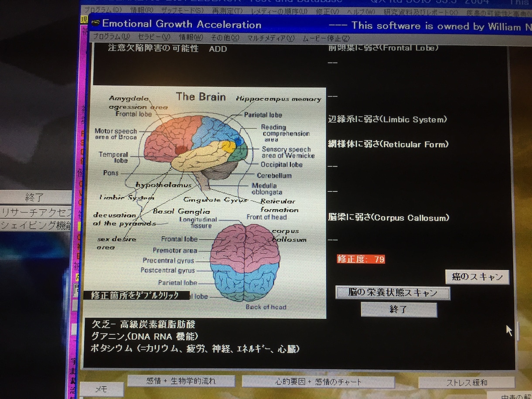Click the ストレス緩和 button

[467, 383]
